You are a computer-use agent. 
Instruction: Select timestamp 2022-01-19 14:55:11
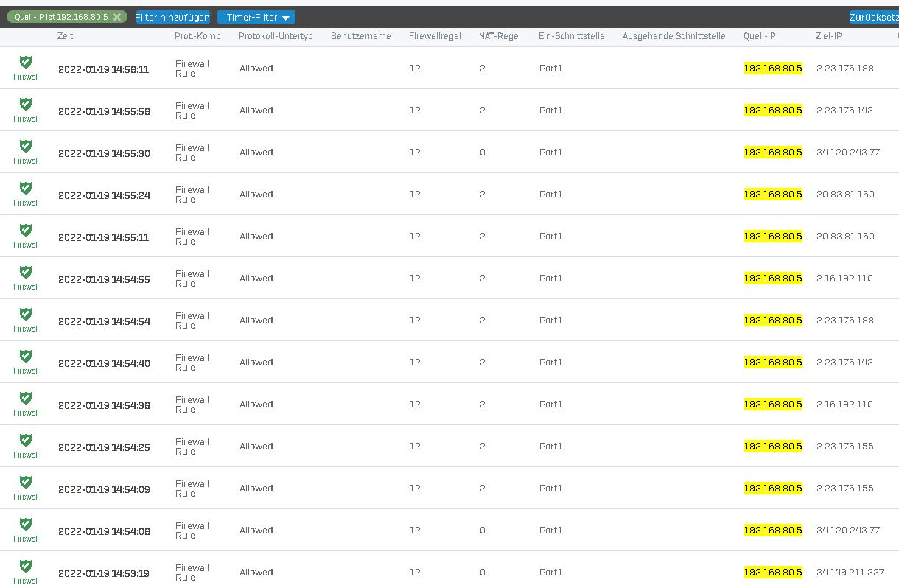(104, 237)
